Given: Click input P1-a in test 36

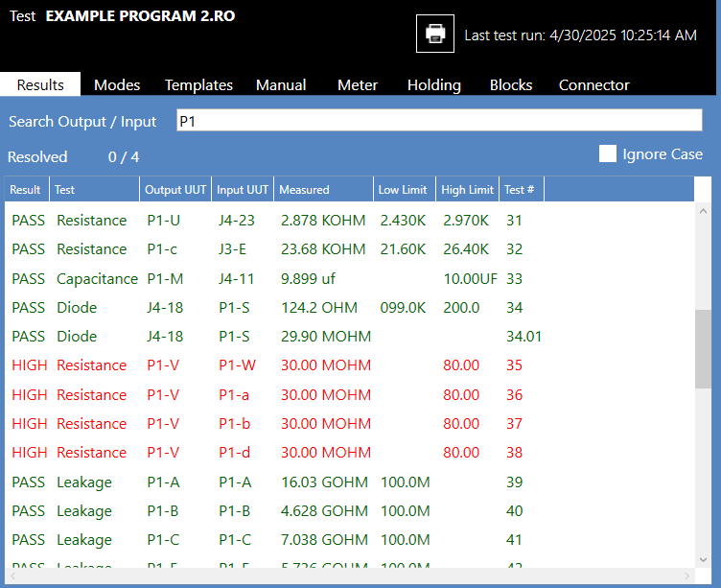Looking at the screenshot, I should [x=234, y=395].
